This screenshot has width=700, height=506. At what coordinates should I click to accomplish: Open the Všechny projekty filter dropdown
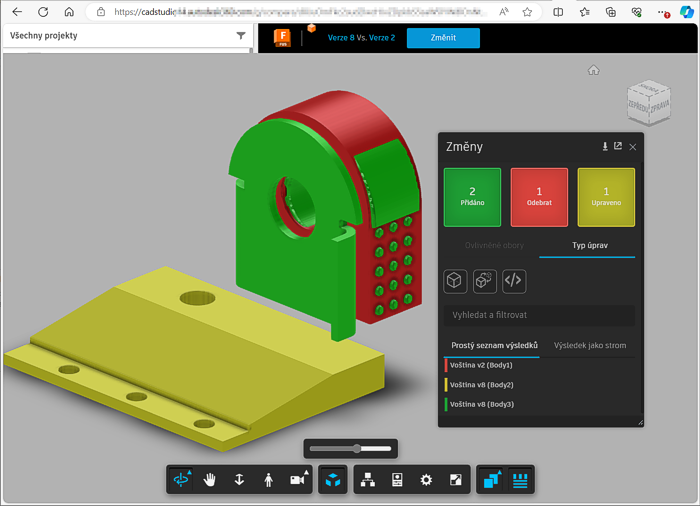(x=241, y=36)
